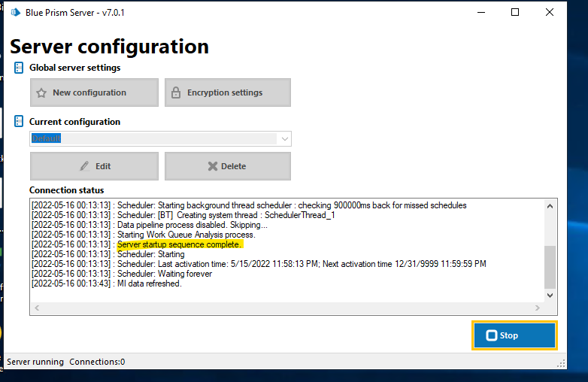Viewport: 588px width, 382px height.
Task: Click the 'Server configuration' heading
Action: click(x=109, y=47)
